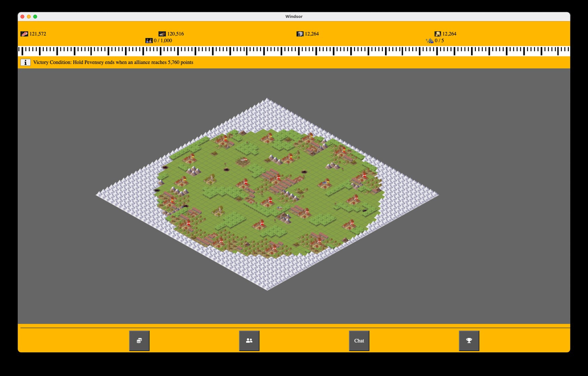This screenshot has height=376, width=588.
Task: Click the 0 / 1,000 population counter
Action: pyautogui.click(x=163, y=41)
